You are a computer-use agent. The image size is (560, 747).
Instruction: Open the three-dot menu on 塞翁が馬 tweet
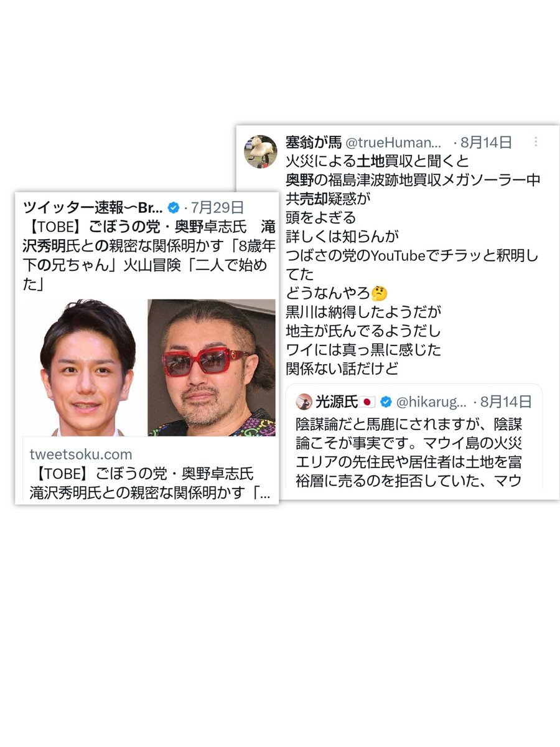[536, 142]
